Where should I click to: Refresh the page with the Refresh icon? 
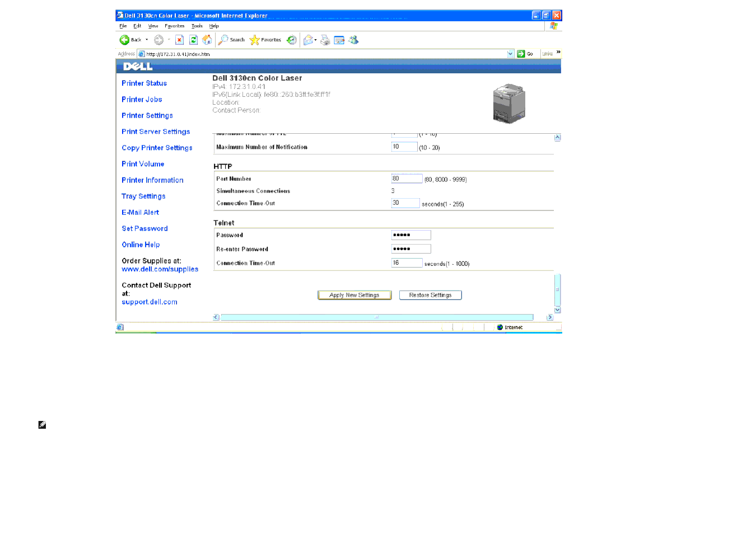tap(193, 40)
